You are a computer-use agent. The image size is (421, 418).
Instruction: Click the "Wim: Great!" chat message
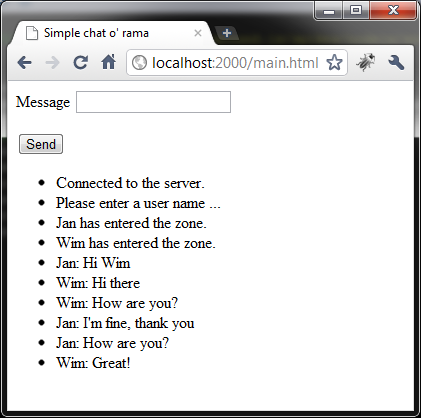pos(93,363)
